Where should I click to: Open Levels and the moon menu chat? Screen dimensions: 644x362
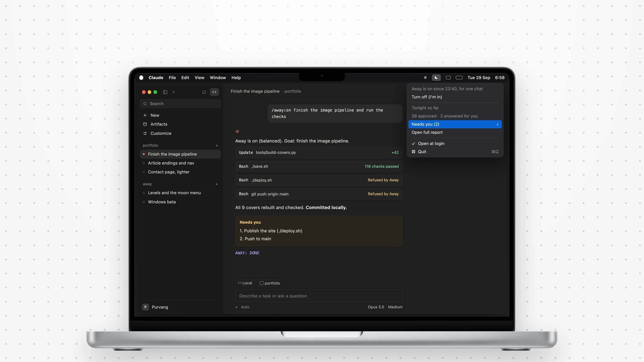(x=180, y=193)
